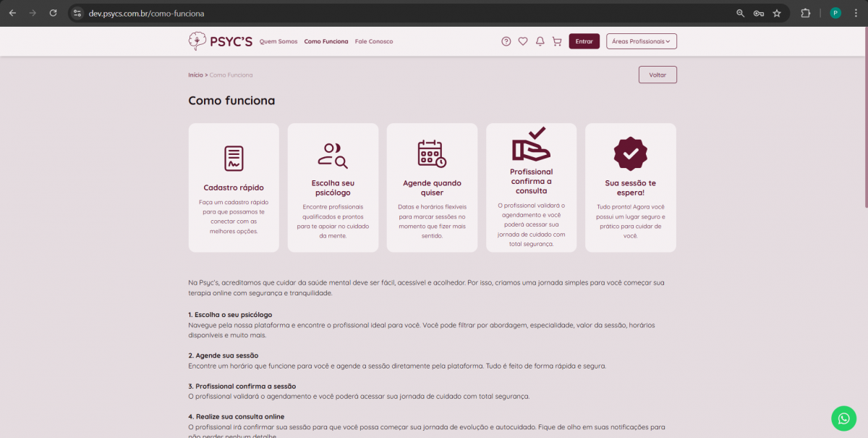This screenshot has height=438, width=868.
Task: Expand the Áreas Profissionais dropdown
Action: pos(641,41)
